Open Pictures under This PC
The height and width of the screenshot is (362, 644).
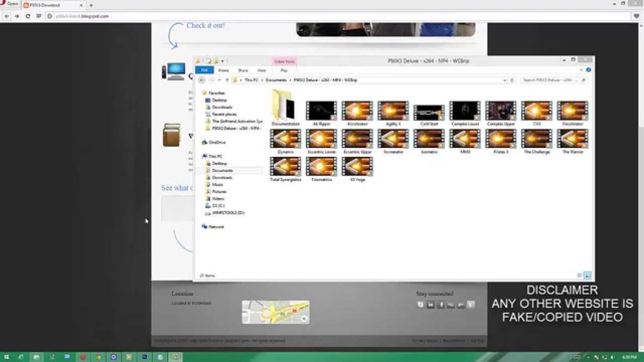point(219,192)
